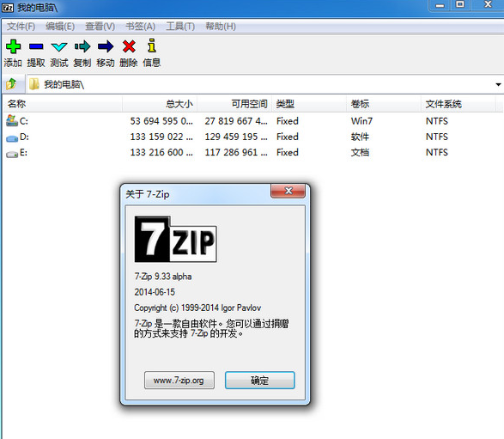The height and width of the screenshot is (439, 504).
Task: Click the 文档 volume label cell
Action: [360, 152]
